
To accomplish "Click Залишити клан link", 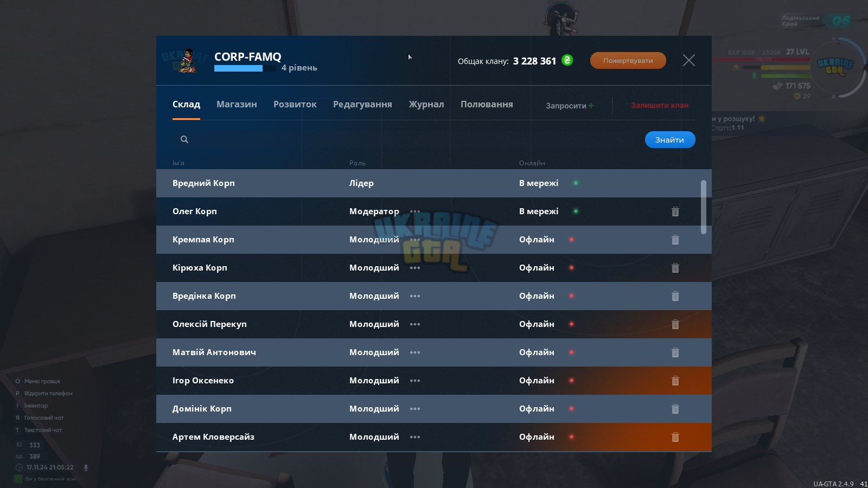I will (x=660, y=105).
